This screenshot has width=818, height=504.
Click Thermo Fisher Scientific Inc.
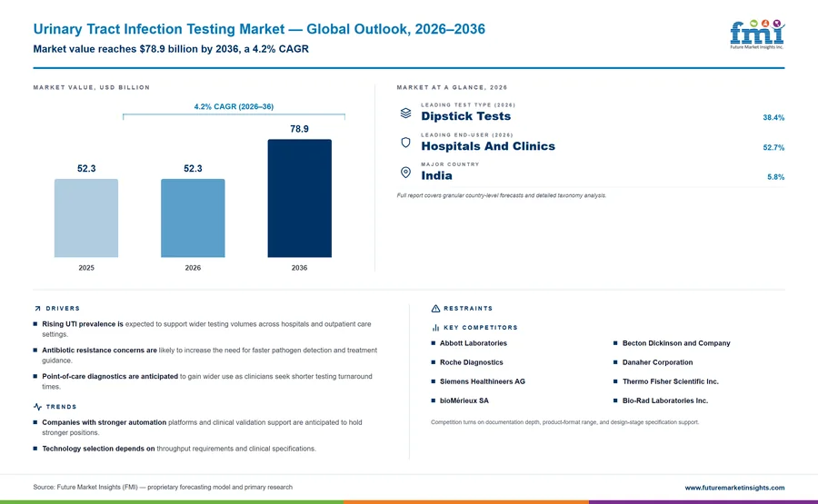671,381
